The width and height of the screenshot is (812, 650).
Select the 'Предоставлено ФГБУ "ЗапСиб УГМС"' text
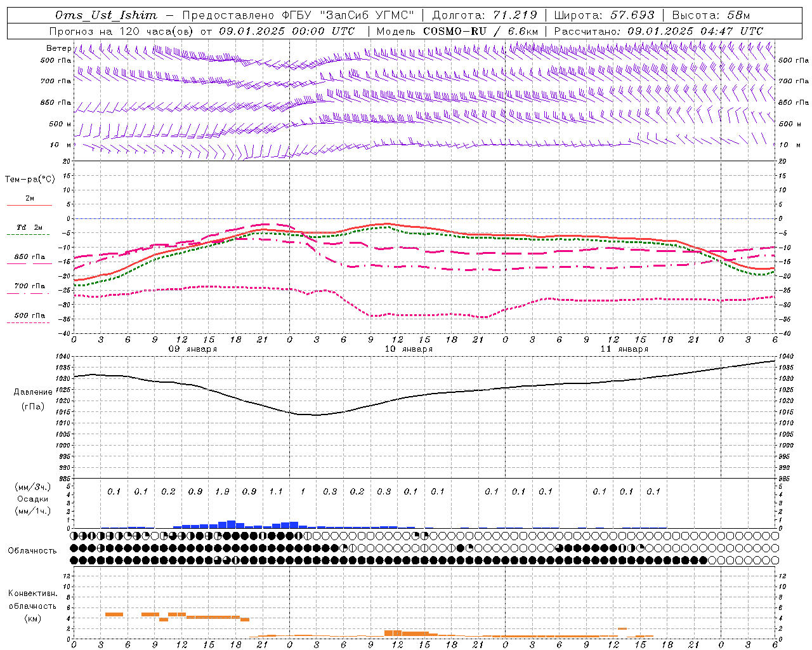tap(298, 15)
